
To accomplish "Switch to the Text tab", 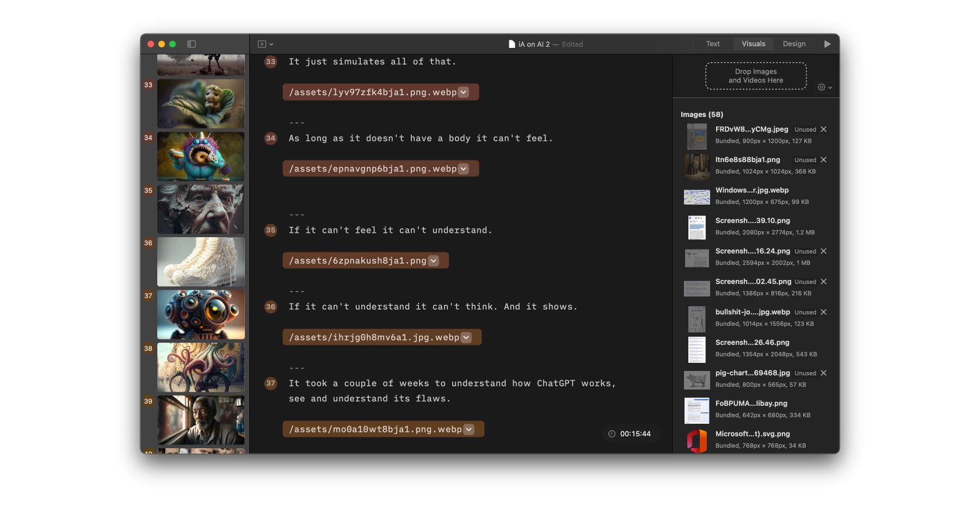I will point(713,44).
